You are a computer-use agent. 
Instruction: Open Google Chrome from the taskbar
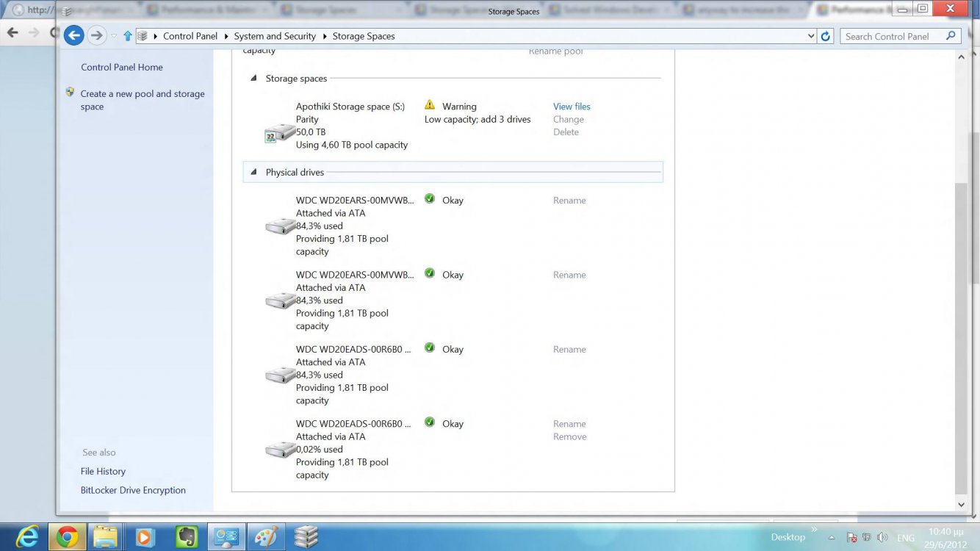(67, 537)
